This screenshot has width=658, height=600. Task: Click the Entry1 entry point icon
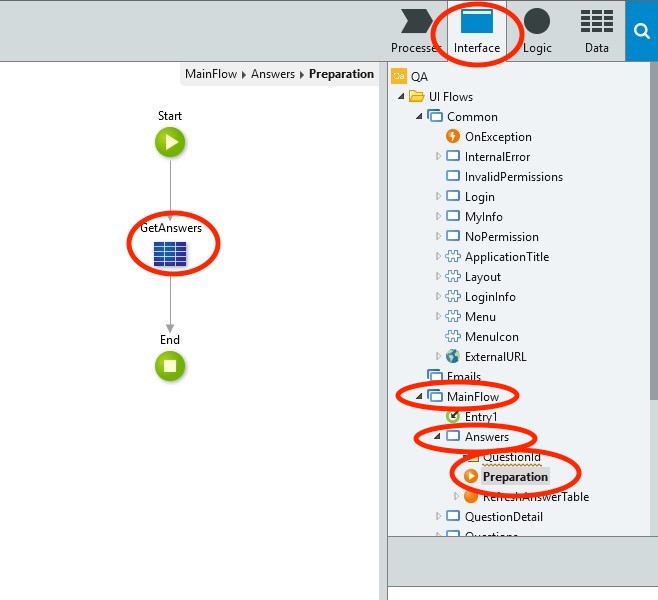pos(453,416)
